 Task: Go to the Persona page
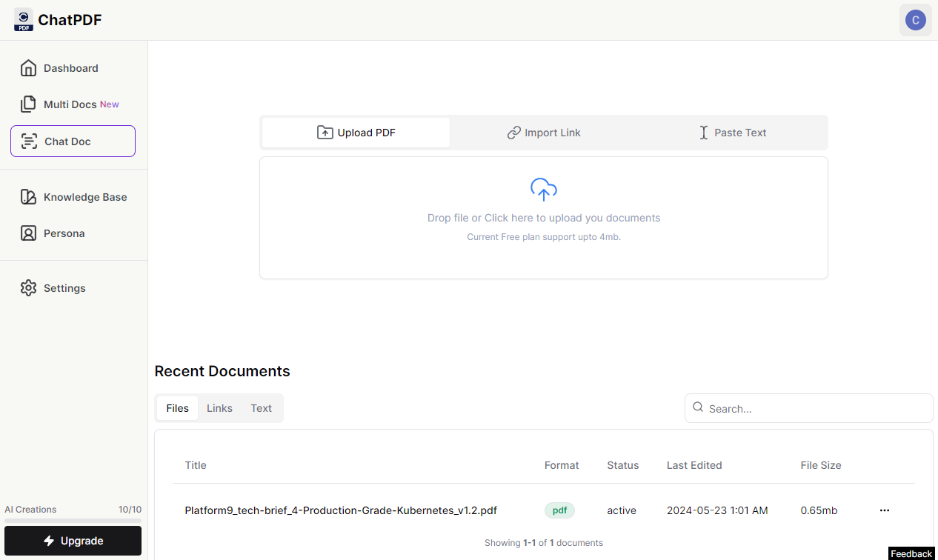(73, 233)
